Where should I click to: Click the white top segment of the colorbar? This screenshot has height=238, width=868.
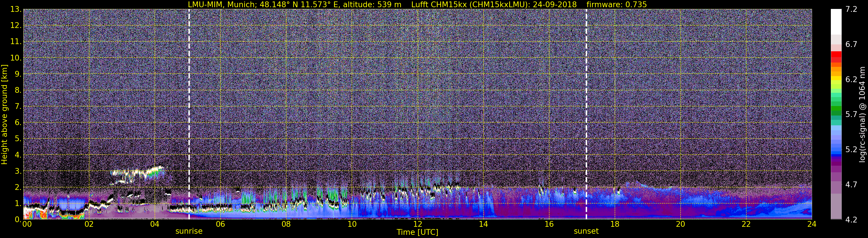click(x=836, y=22)
